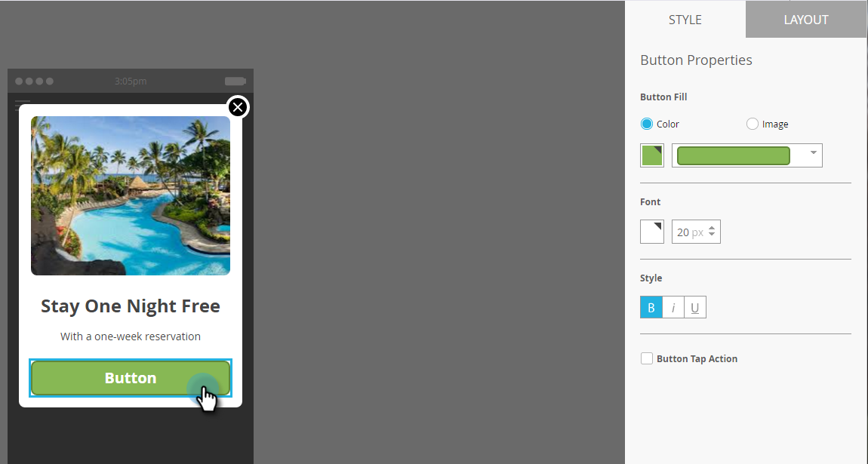This screenshot has height=464, width=868.
Task: Toggle Underline text style
Action: [x=695, y=308]
